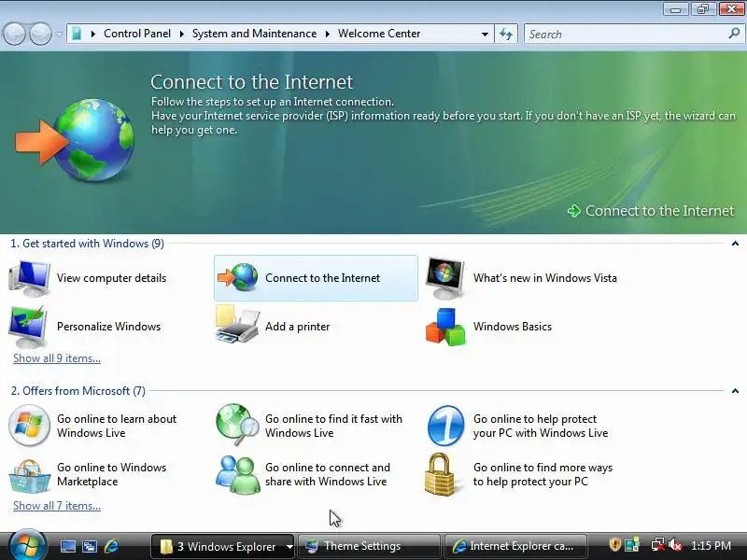The image size is (747, 560).
Task: Click Offers from Microsoft heading
Action: coord(78,391)
